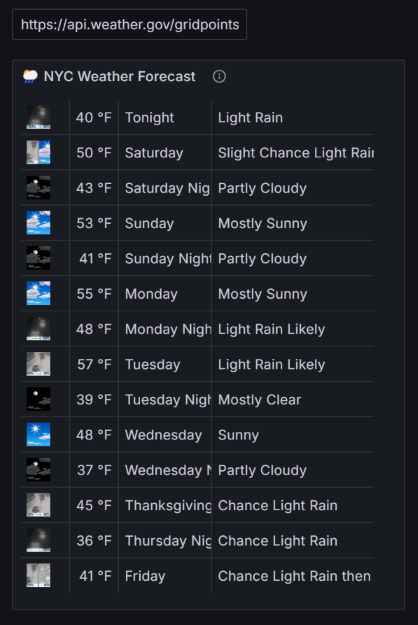Click the Friday forecast weather icon

(x=38, y=576)
